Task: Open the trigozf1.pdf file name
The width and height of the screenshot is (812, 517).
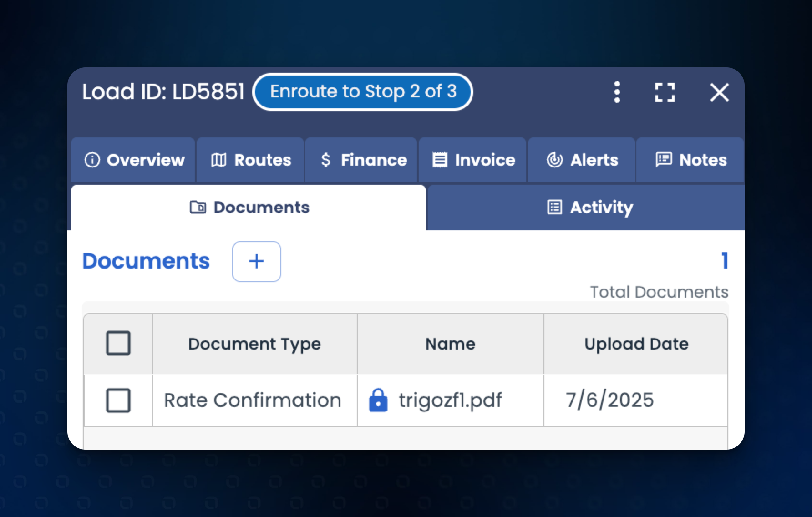Action: coord(450,400)
